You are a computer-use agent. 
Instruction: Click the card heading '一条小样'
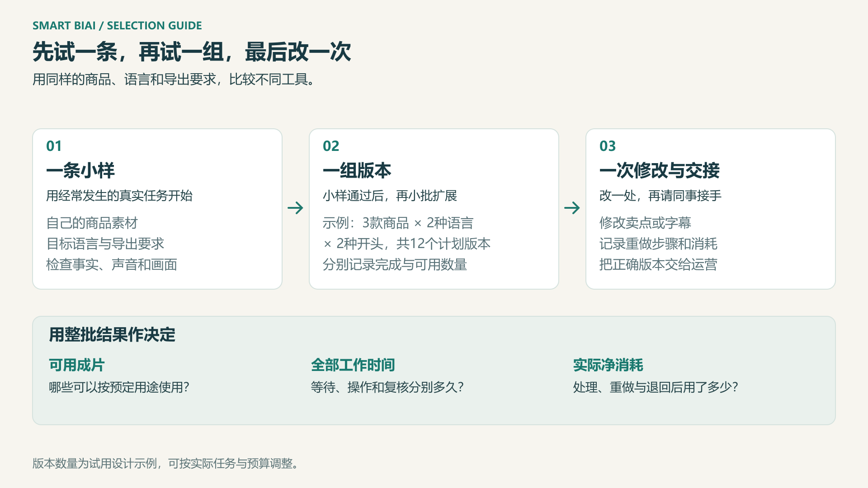click(80, 171)
